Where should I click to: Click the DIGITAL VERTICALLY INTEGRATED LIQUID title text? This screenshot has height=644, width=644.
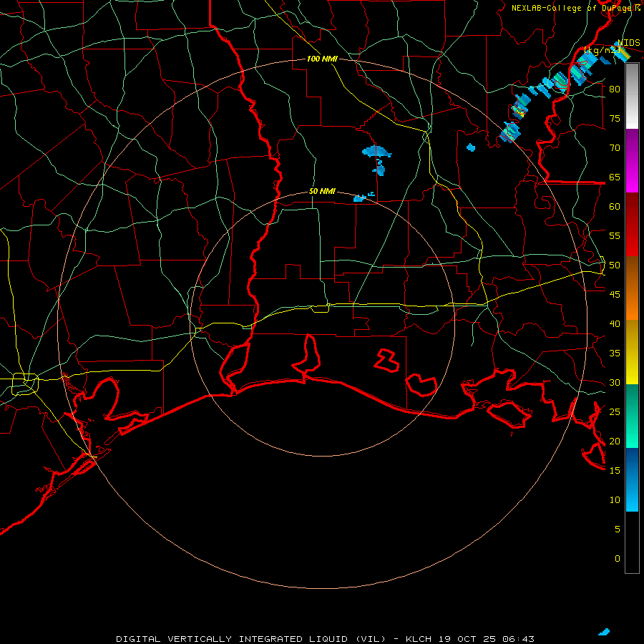pyautogui.click(x=251, y=639)
